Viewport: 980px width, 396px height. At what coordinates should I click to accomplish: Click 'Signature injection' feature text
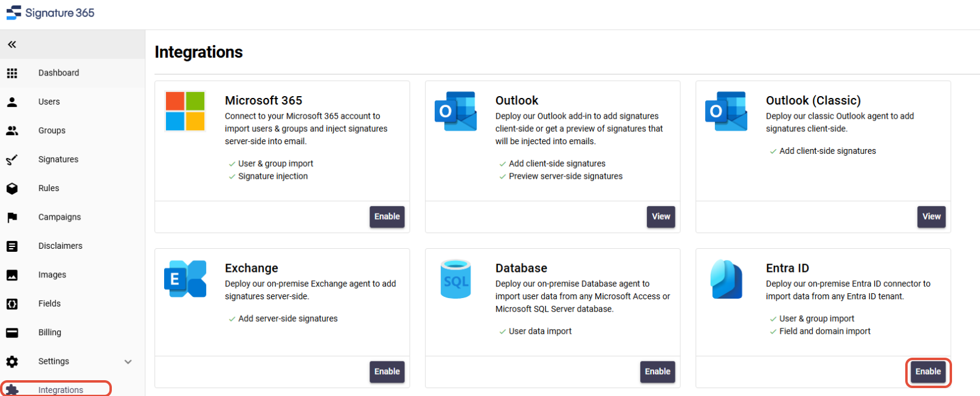(x=273, y=176)
